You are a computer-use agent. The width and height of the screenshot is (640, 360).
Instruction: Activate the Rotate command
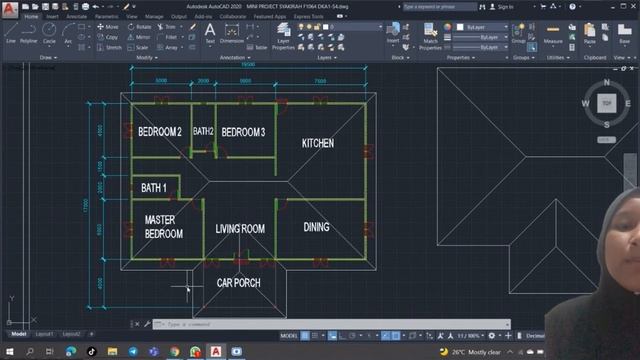[x=139, y=27]
